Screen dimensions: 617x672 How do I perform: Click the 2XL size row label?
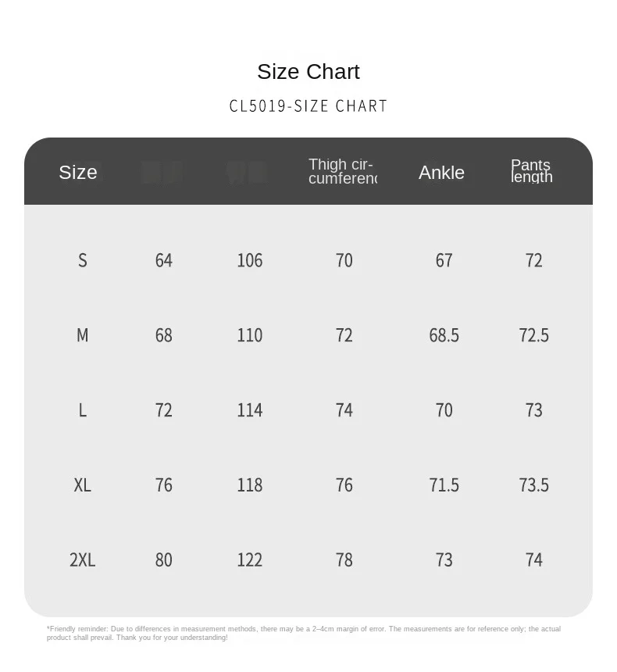coord(82,559)
